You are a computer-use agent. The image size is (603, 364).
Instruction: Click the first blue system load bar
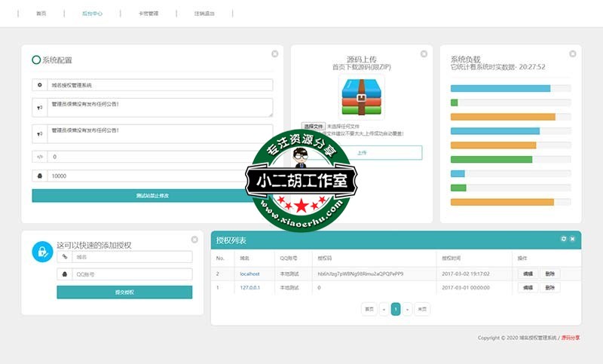(x=500, y=88)
